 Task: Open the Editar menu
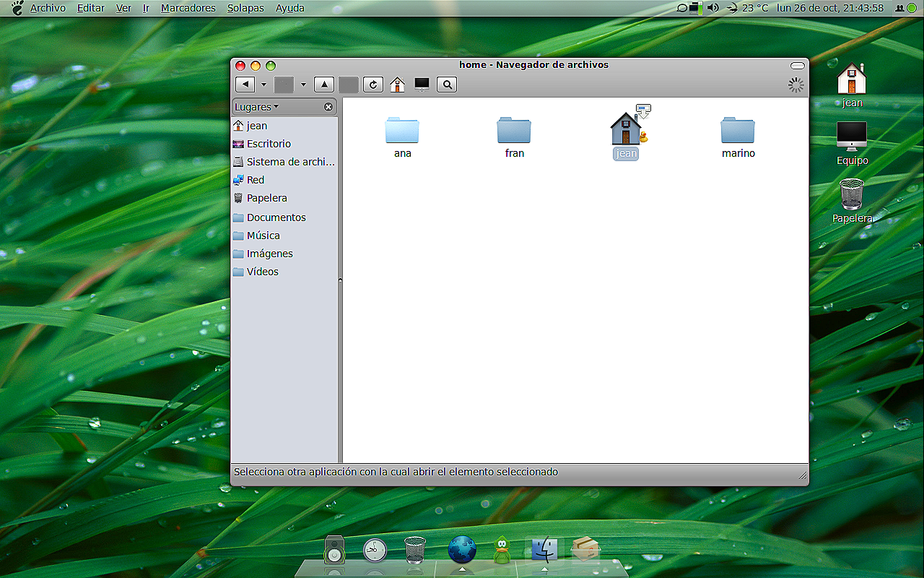click(x=90, y=8)
